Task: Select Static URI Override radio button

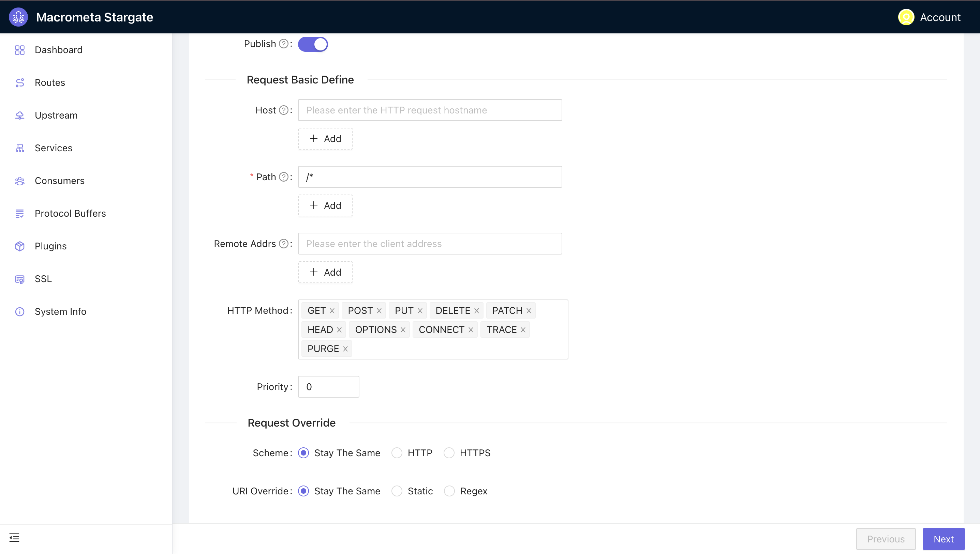Action: [x=397, y=491]
